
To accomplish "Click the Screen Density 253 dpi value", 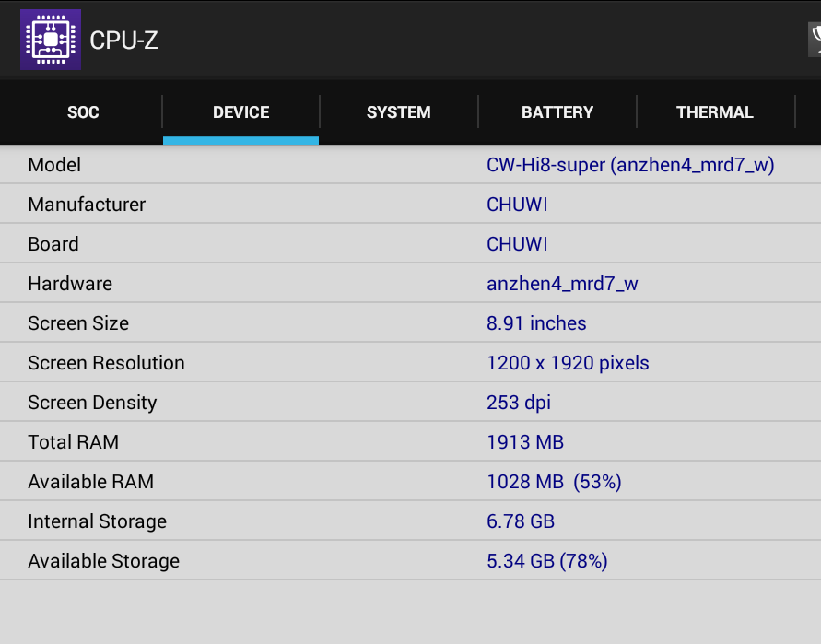I will [x=519, y=403].
